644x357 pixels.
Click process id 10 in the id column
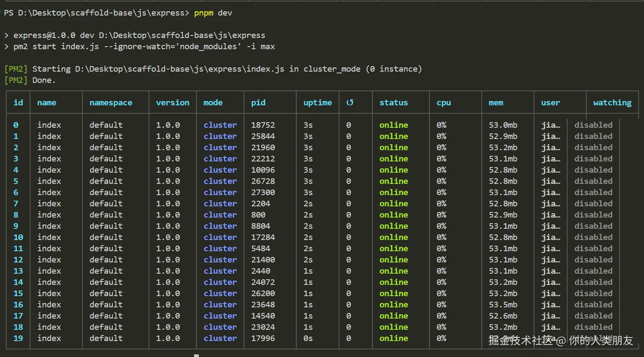point(18,237)
